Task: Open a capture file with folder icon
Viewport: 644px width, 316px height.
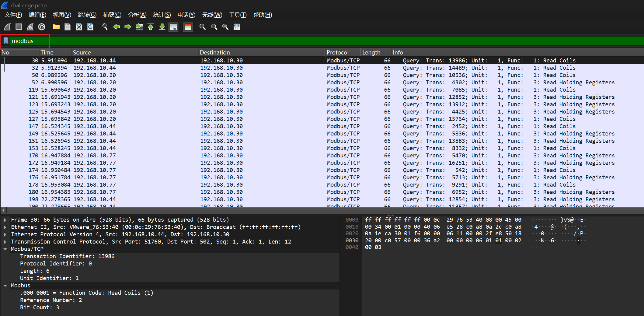Action: coord(56,27)
